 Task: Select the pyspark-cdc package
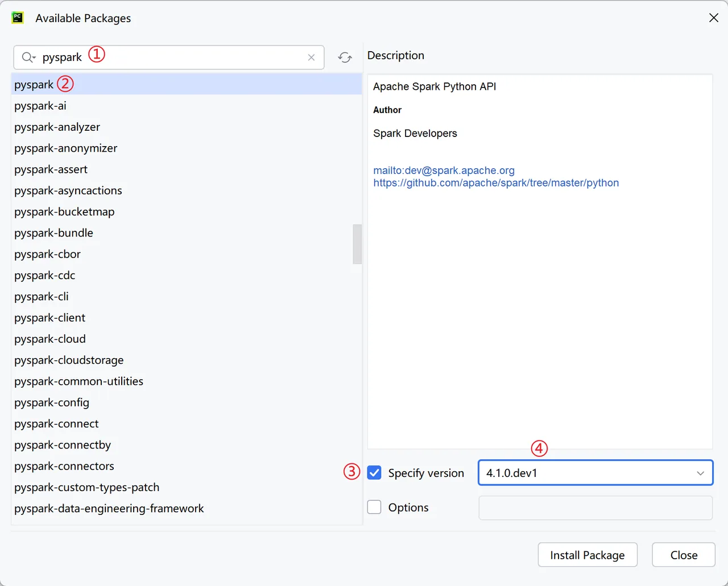187,275
